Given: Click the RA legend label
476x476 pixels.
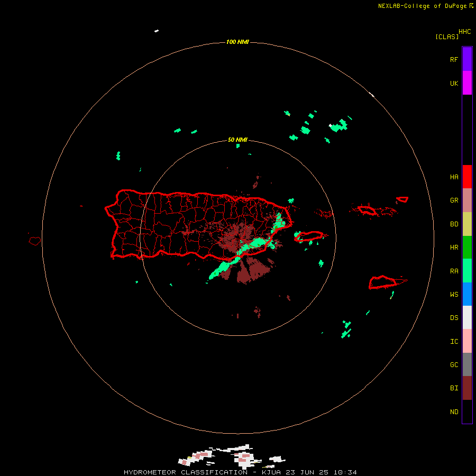Looking at the screenshot, I should click(x=454, y=271).
